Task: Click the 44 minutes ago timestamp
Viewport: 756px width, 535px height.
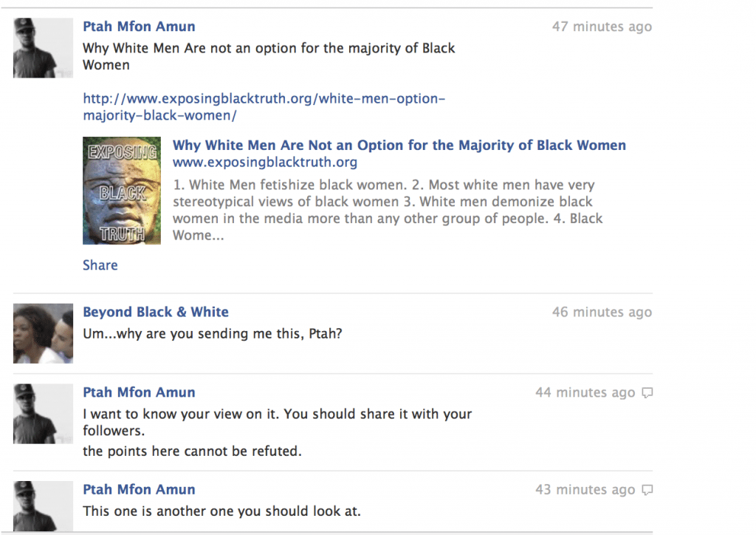Action: (x=585, y=392)
